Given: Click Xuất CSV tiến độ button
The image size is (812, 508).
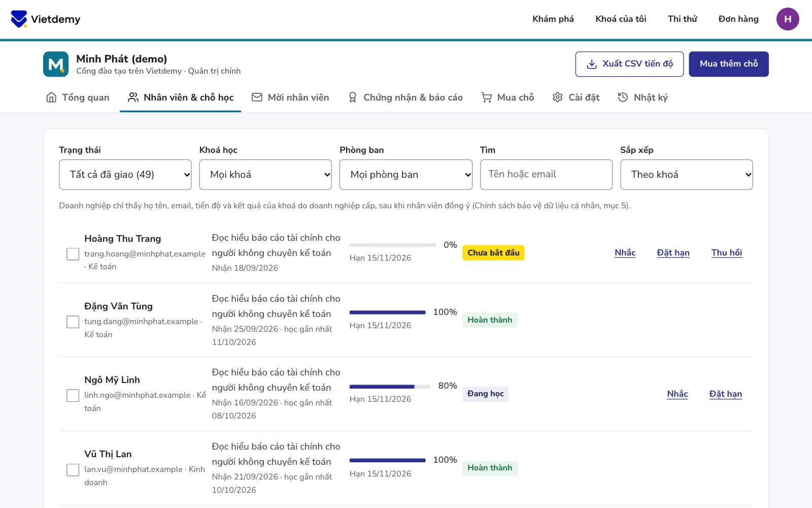Looking at the screenshot, I should 629,64.
